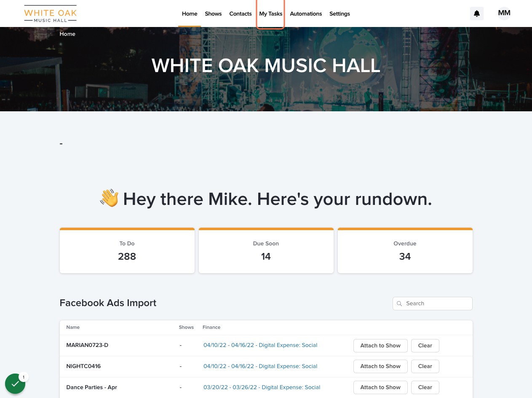Attach MARIAN0723-D to a show
532x398 pixels.
click(380, 345)
